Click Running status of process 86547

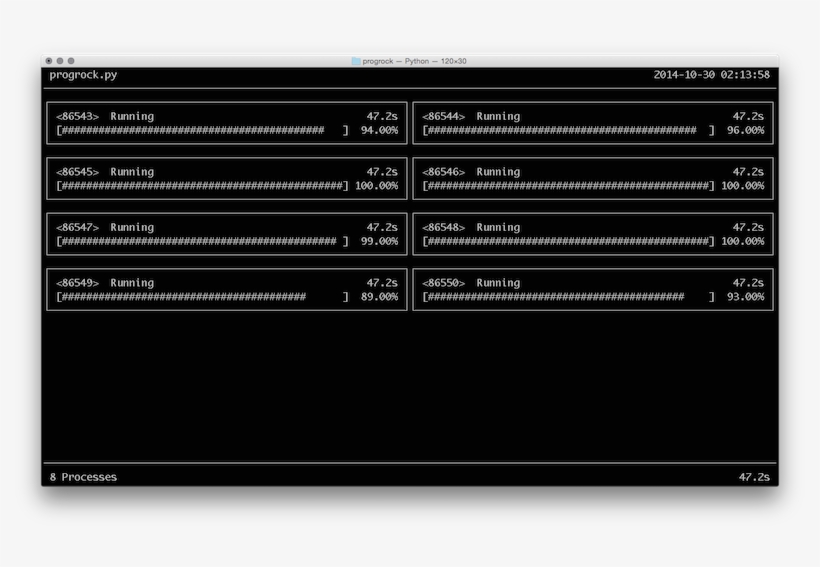pyautogui.click(x=132, y=228)
